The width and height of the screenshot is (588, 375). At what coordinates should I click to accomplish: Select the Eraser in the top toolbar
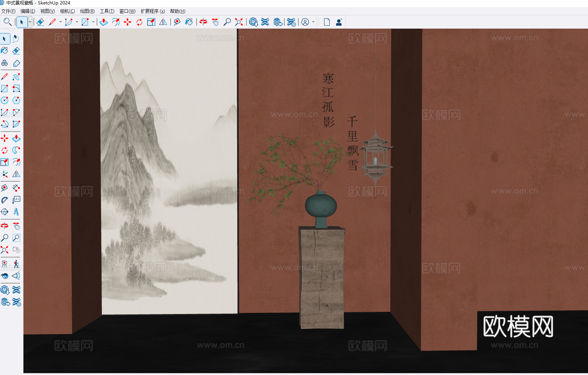pyautogui.click(x=41, y=22)
